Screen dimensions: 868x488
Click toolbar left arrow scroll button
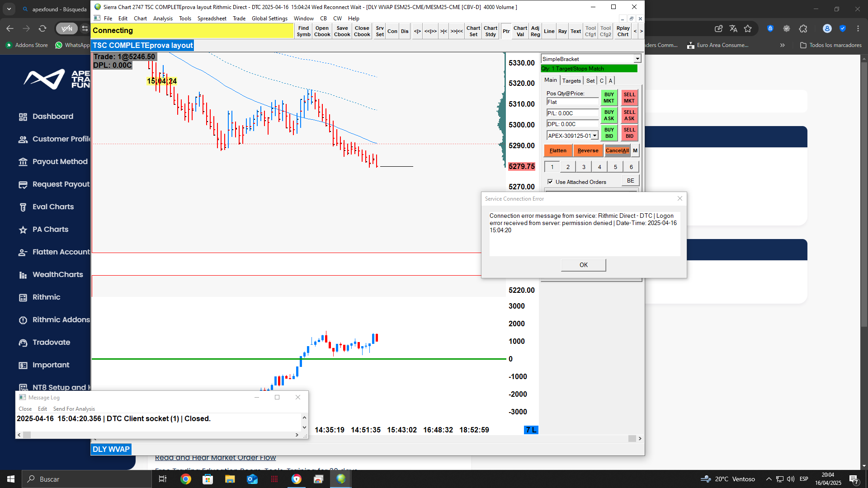[x=635, y=31]
